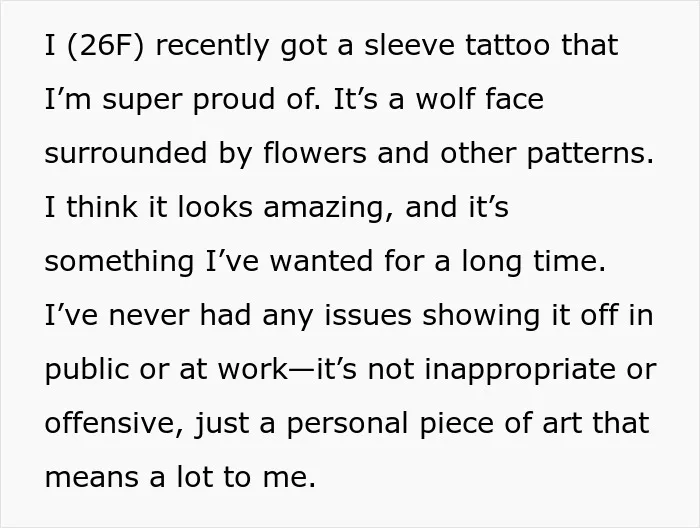
Task: Click the word "wolf" in the second line
Action: coord(445,99)
